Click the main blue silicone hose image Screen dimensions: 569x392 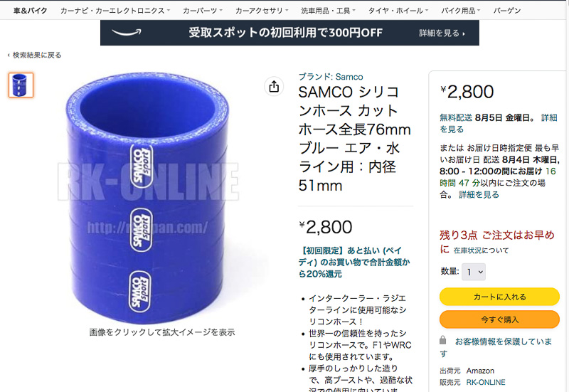pyautogui.click(x=148, y=198)
